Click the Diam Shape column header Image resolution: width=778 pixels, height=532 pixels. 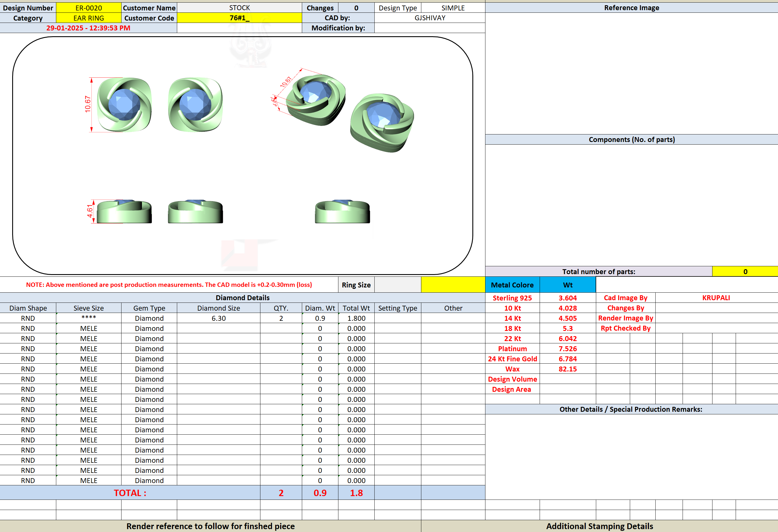[x=28, y=308]
